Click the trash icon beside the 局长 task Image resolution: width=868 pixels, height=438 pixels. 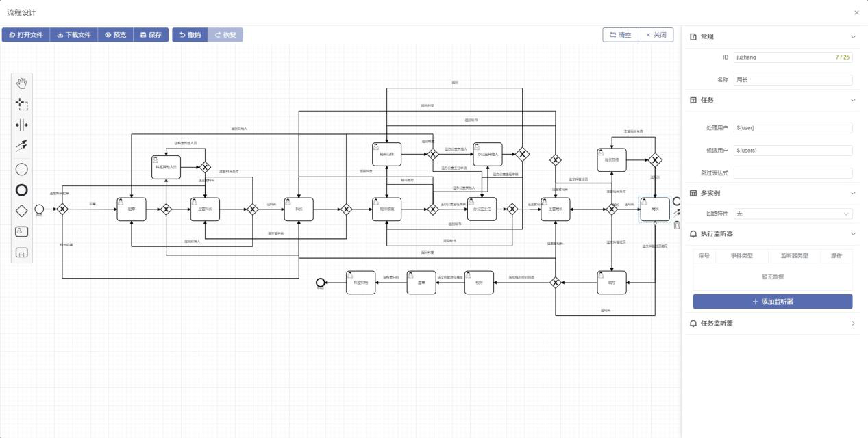click(677, 224)
